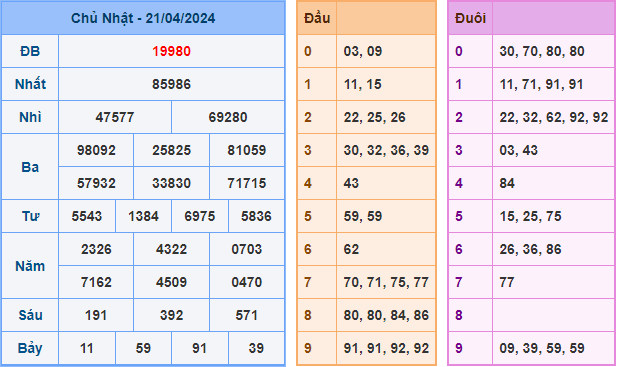
Task: Select Đầu row 4 value '43'
Action: coord(351,183)
